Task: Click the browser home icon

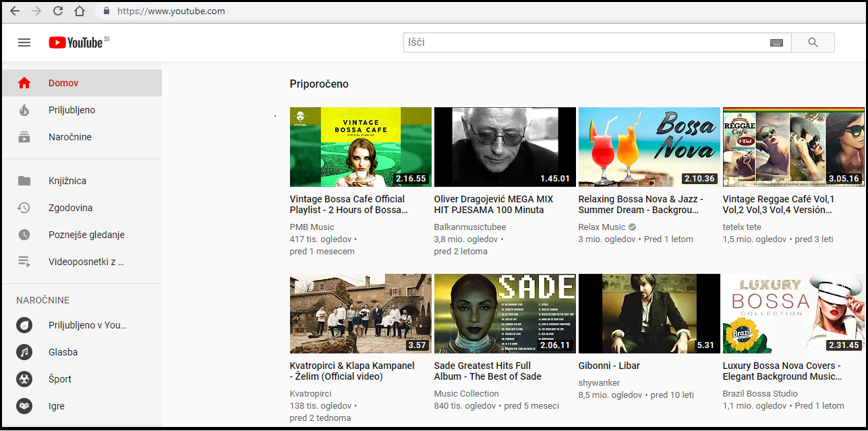Action: [80, 11]
